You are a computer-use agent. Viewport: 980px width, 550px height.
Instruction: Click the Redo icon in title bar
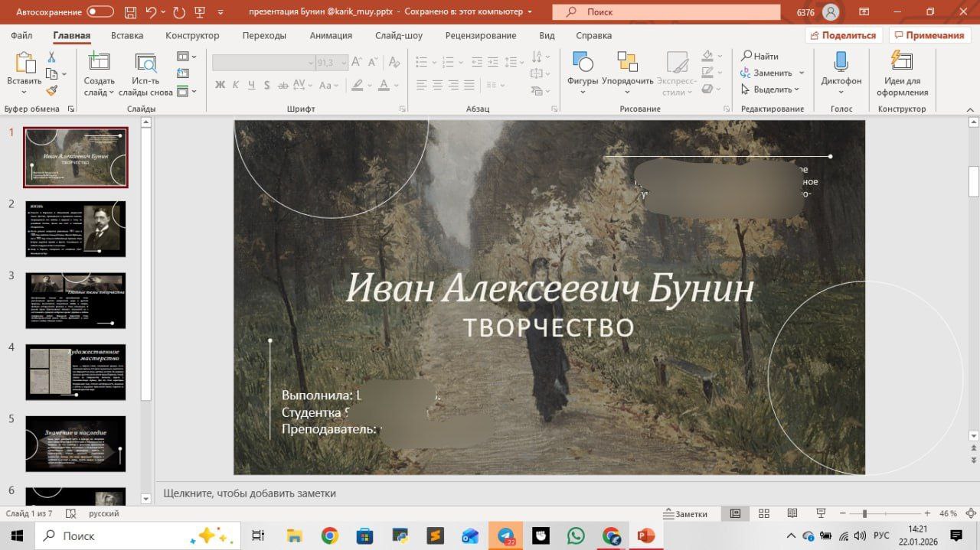(x=178, y=12)
